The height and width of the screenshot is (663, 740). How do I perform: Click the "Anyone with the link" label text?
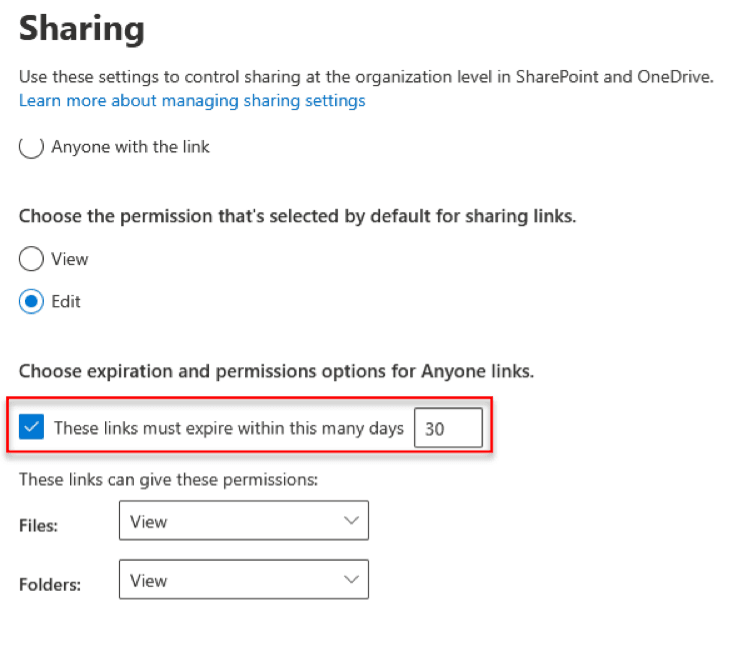pyautogui.click(x=130, y=147)
